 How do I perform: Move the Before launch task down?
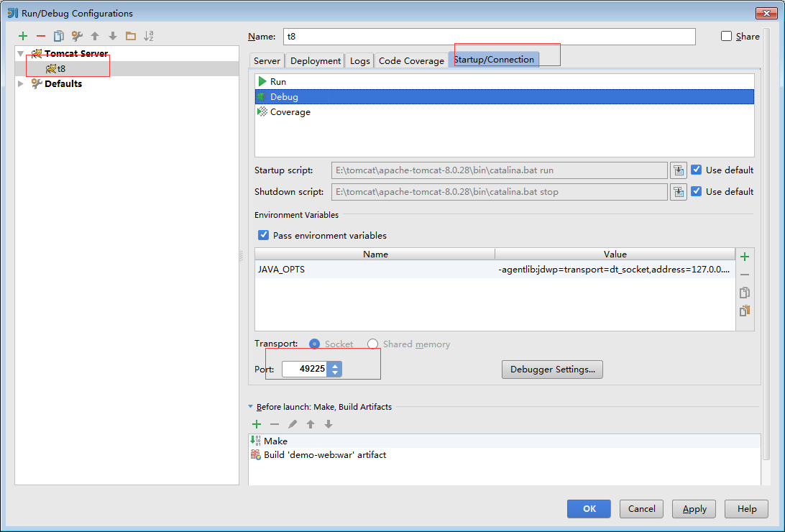[329, 424]
